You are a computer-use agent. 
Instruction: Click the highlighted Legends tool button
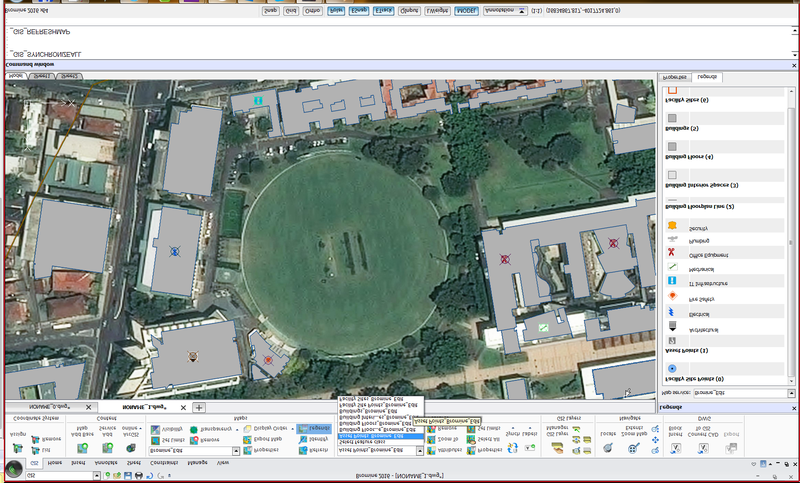(x=314, y=428)
